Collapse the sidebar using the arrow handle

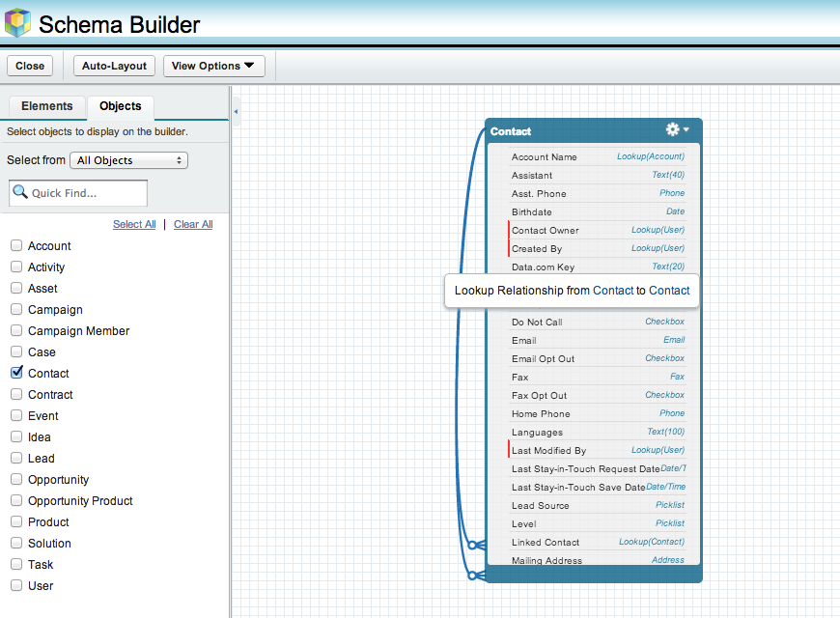(x=236, y=111)
